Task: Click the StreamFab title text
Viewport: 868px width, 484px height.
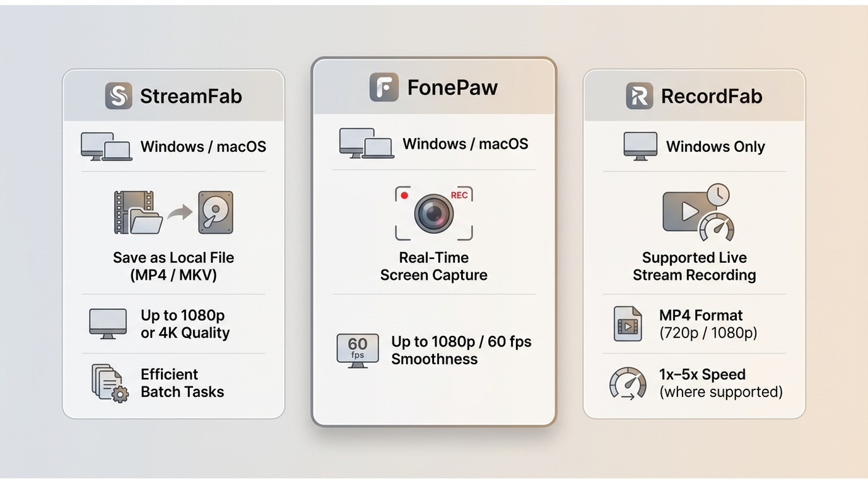Action: tap(191, 96)
